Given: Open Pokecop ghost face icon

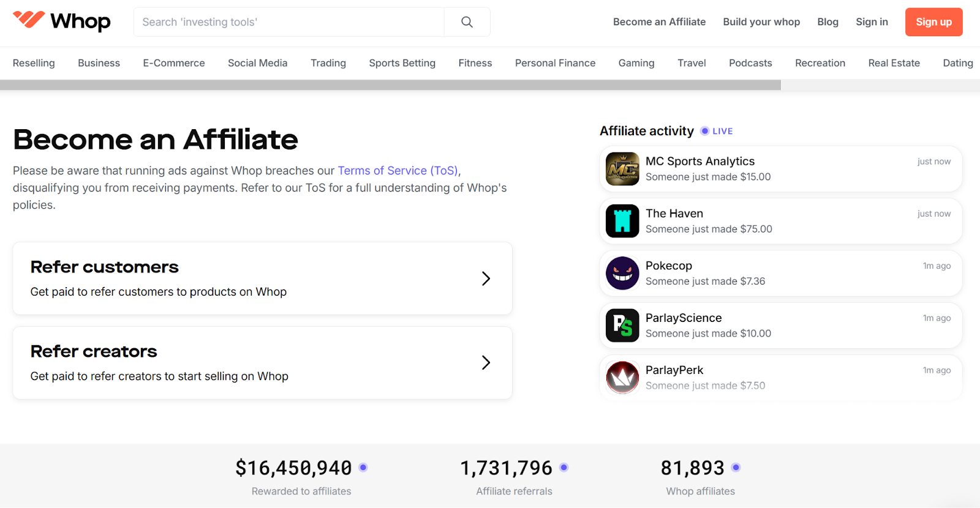Looking at the screenshot, I should click(x=622, y=273).
